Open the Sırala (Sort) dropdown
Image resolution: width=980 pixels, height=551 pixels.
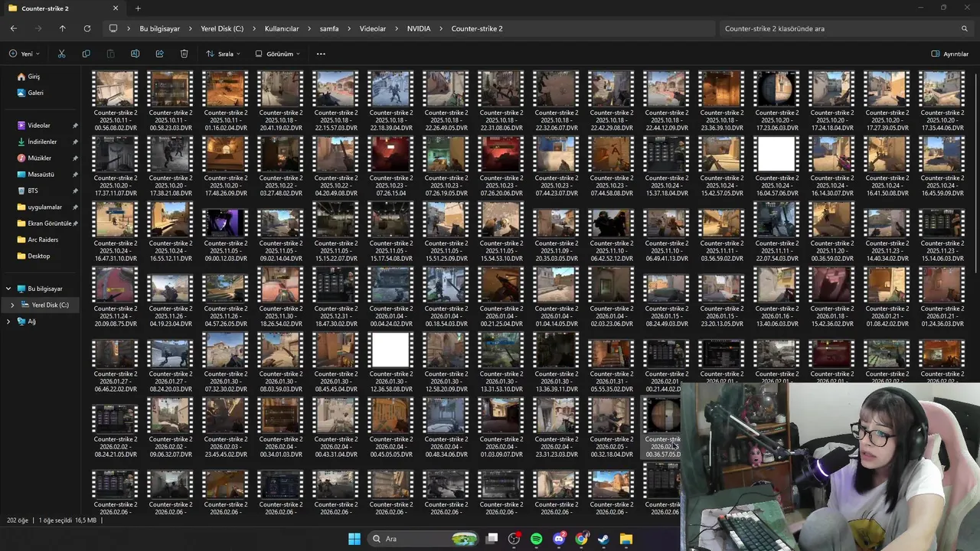pyautogui.click(x=223, y=54)
